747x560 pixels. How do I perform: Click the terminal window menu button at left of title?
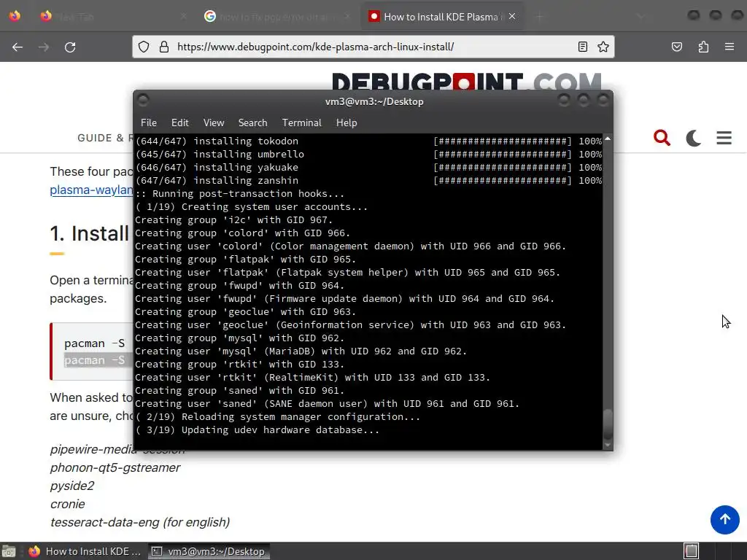[x=143, y=100]
